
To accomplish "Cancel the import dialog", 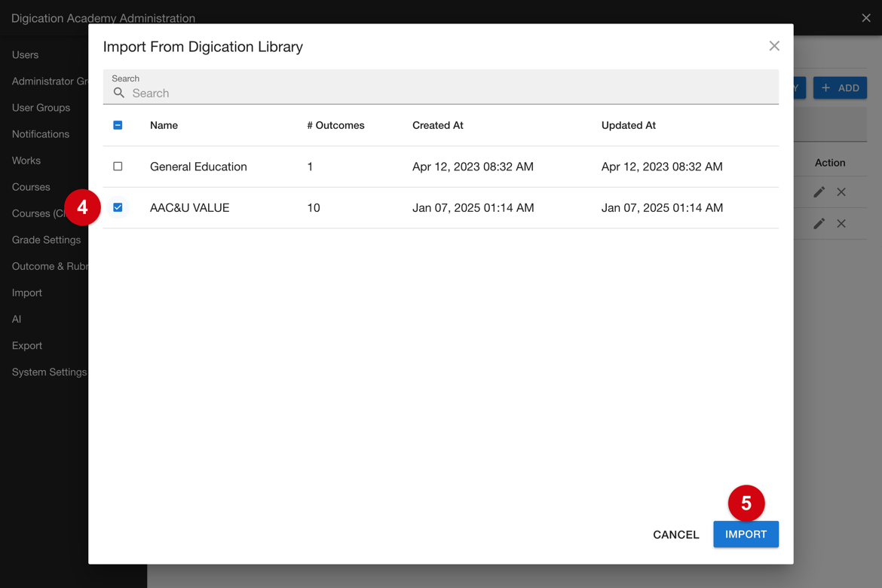I will 675,534.
